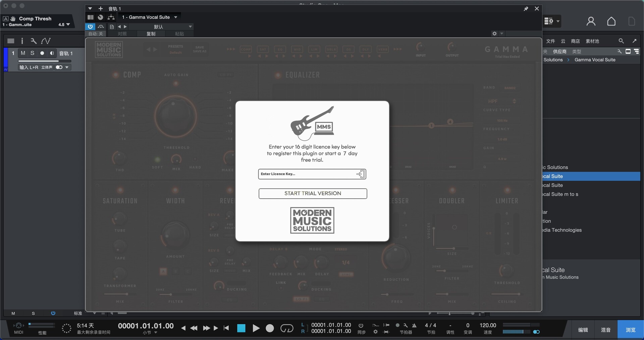
Task: Open the user account icon
Action: (x=591, y=21)
